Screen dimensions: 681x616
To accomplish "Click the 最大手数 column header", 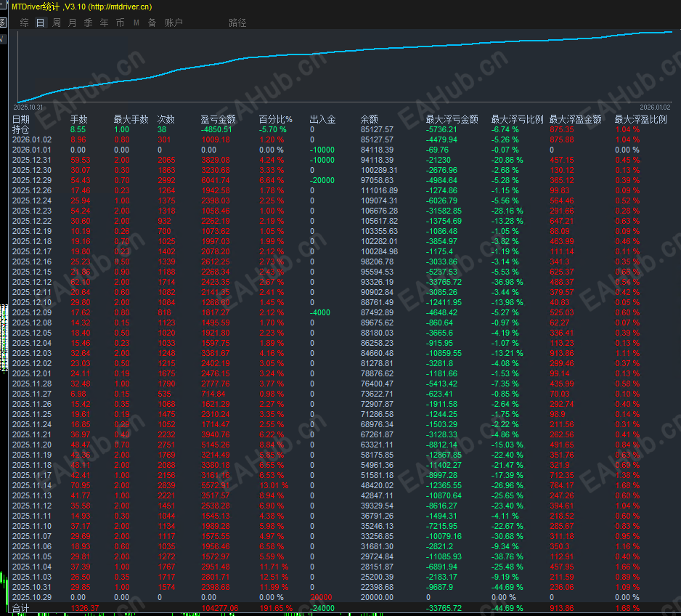I will tap(131, 119).
